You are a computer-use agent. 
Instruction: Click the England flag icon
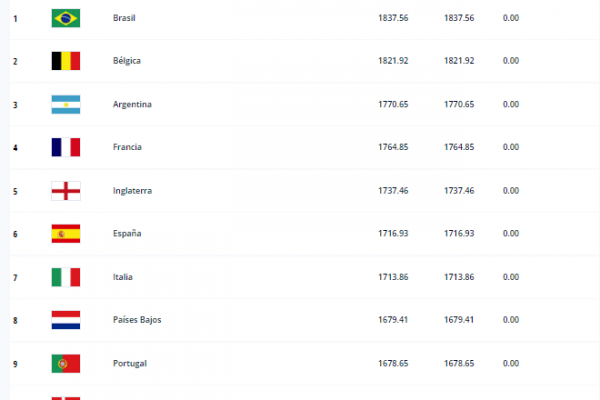66,191
